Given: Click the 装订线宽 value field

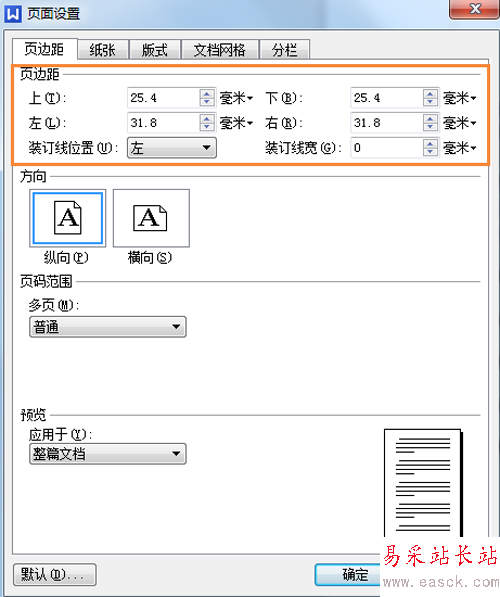Looking at the screenshot, I should pos(387,148).
